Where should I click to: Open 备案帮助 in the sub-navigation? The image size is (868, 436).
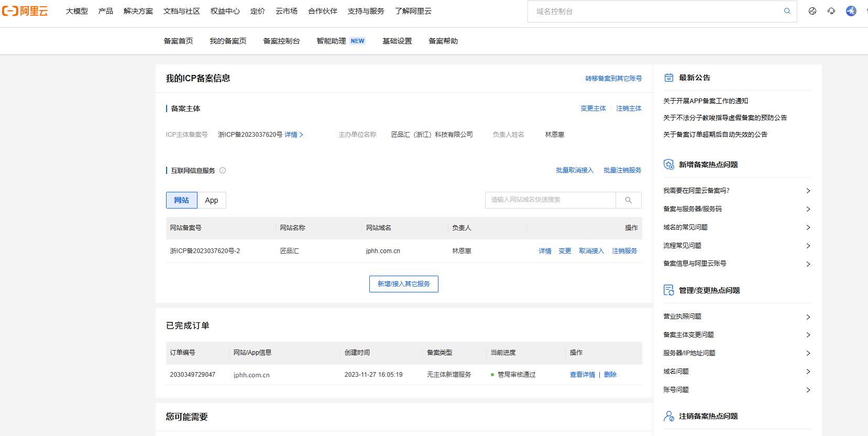(x=443, y=41)
